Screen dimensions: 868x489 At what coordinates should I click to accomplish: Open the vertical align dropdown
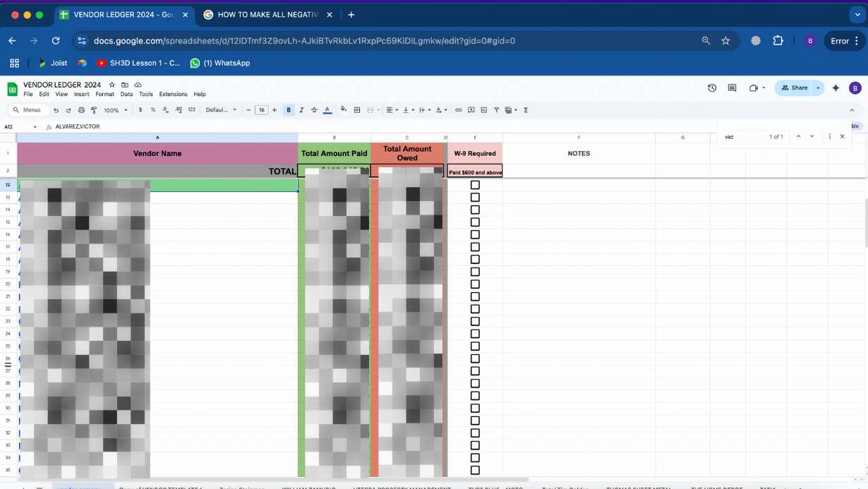pyautogui.click(x=407, y=110)
